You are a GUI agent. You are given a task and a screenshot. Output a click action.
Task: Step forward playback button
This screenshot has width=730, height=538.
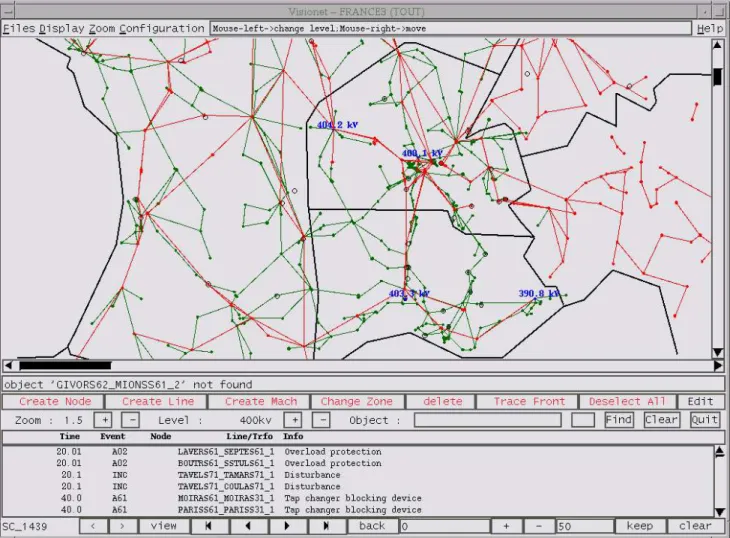[x=287, y=526]
